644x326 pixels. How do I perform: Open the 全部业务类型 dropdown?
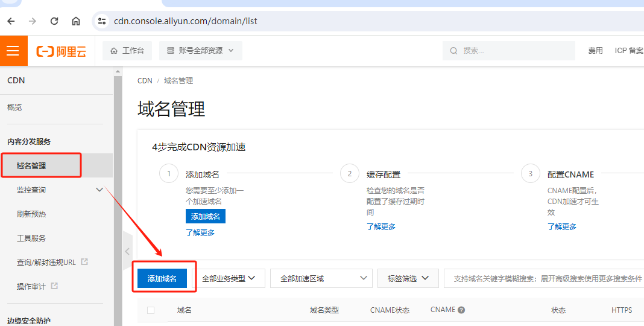click(229, 278)
